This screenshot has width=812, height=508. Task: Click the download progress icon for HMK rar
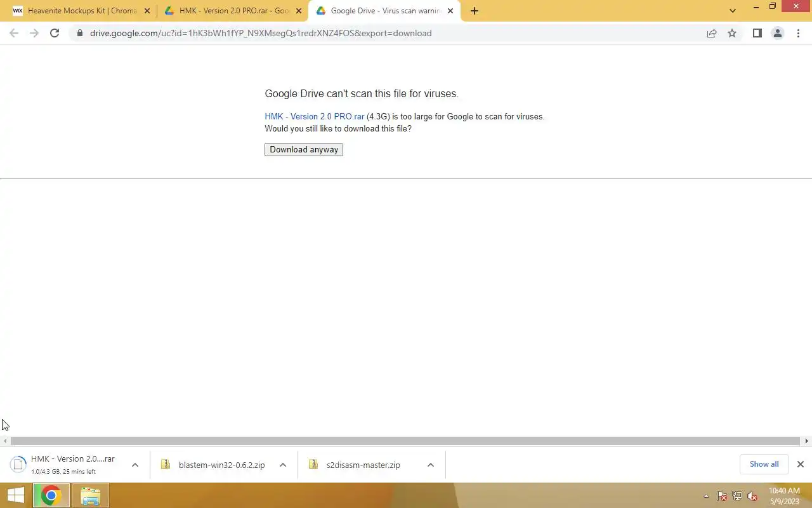[18, 465]
